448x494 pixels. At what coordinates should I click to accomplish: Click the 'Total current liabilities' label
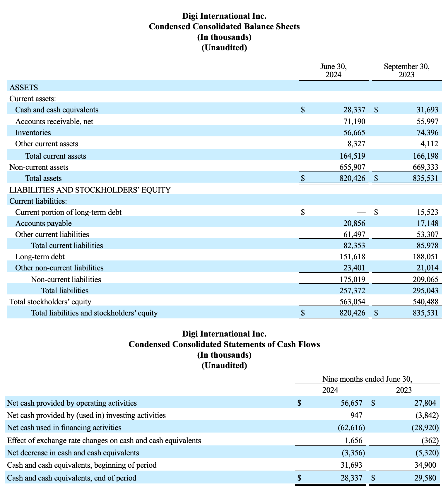click(67, 246)
